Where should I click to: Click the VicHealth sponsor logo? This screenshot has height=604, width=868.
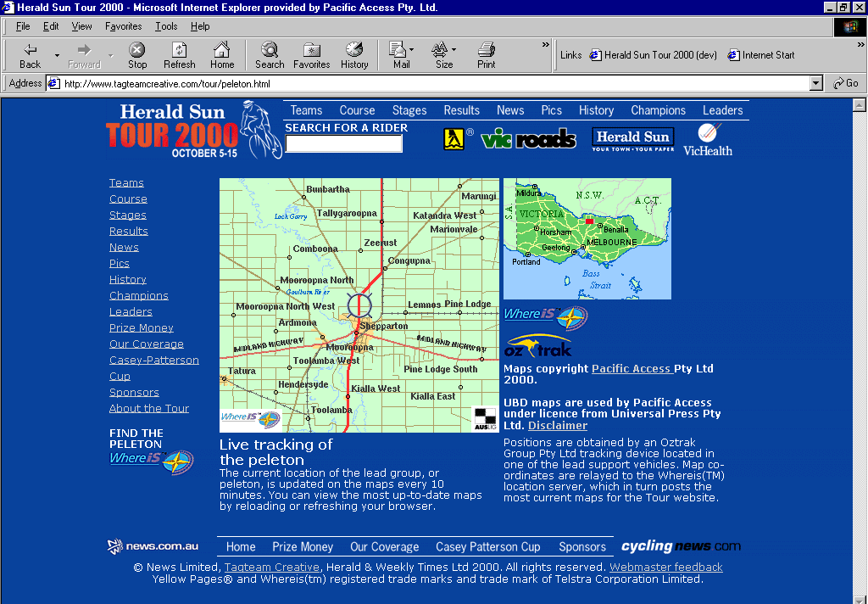click(708, 140)
